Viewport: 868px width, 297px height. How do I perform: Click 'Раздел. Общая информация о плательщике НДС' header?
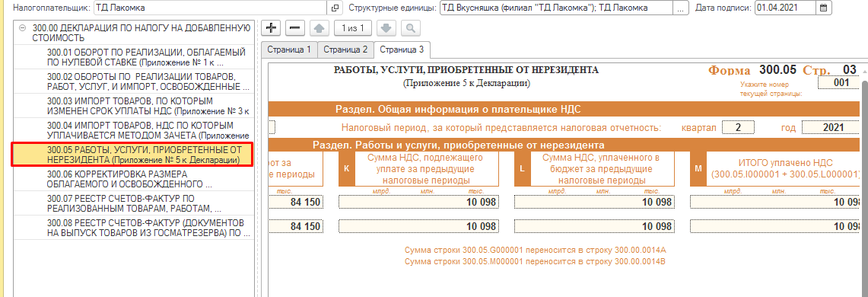click(x=564, y=109)
